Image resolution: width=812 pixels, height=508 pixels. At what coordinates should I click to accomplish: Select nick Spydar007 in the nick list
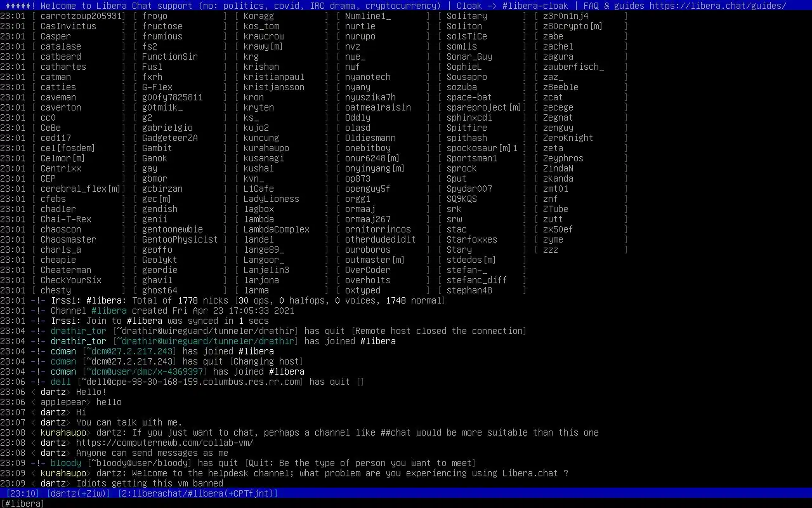469,189
